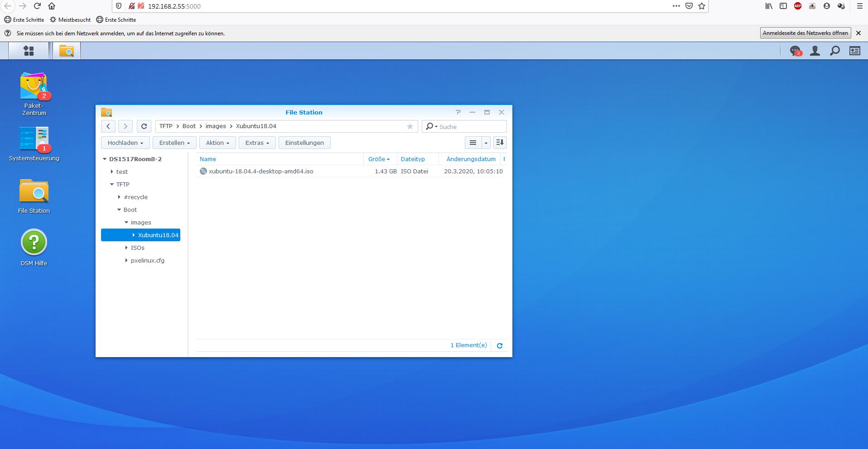Collapse the DS1517Room8-2 tree root
Screen dimensions: 868x449
pos(105,159)
